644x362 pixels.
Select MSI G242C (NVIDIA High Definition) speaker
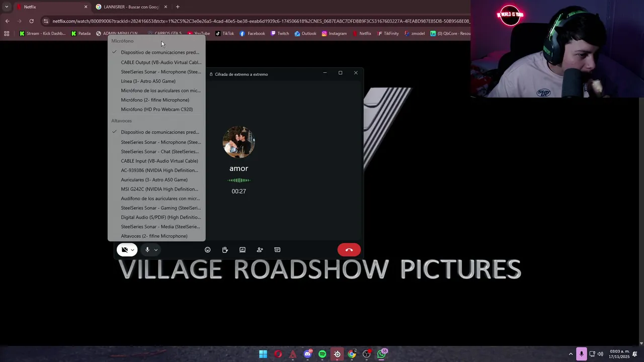click(156, 189)
